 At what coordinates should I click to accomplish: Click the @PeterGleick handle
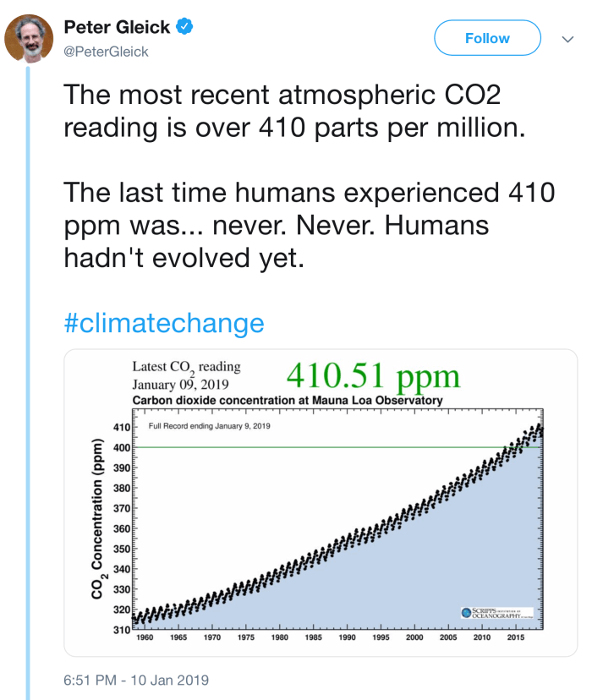(107, 52)
